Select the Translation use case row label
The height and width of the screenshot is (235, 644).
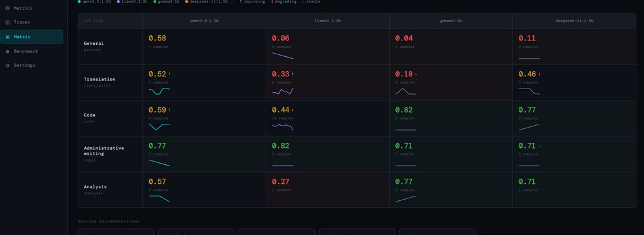(99, 79)
